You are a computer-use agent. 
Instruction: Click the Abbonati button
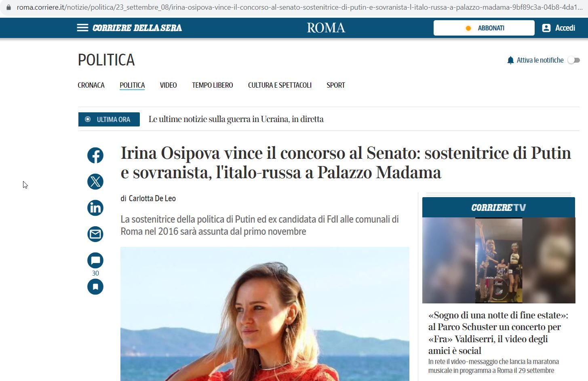(x=484, y=28)
